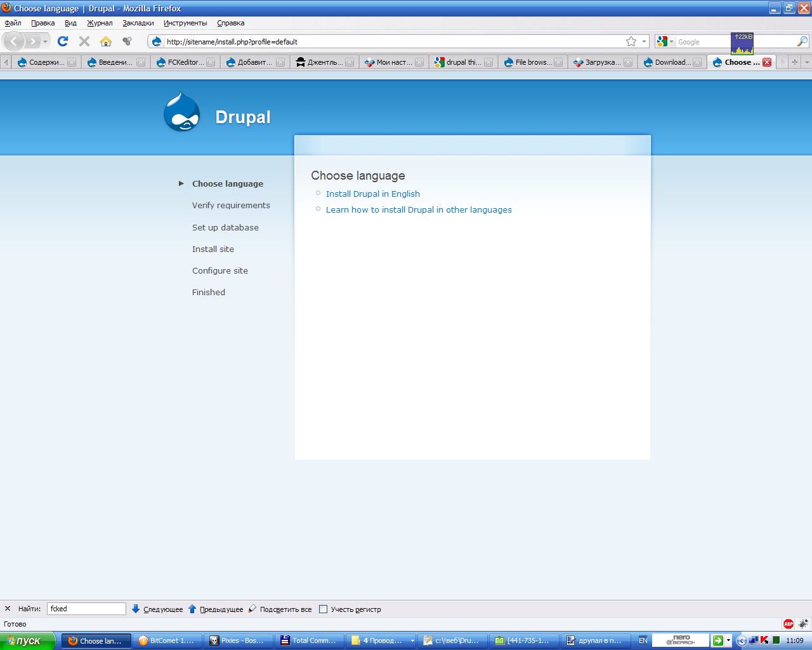Open the address bar history dropdown

click(x=644, y=41)
